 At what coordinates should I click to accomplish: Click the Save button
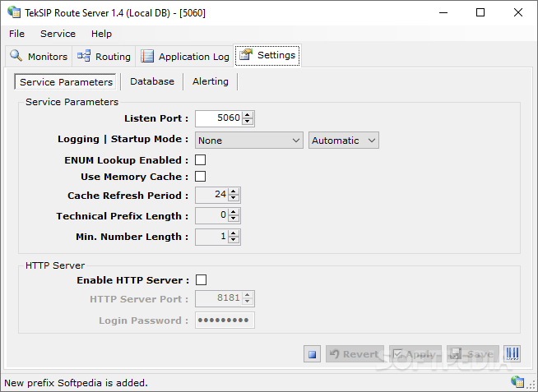tap(473, 354)
